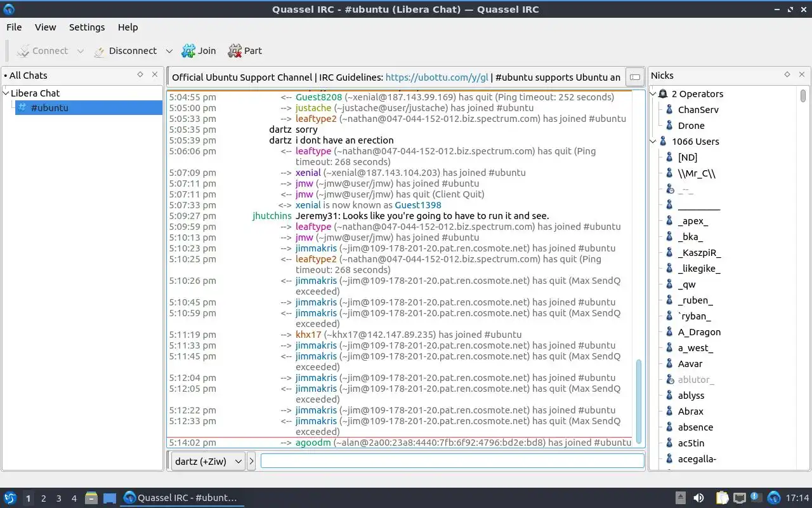Click the Disconnect toolbar button
The height and width of the screenshot is (508, 812).
click(x=125, y=51)
